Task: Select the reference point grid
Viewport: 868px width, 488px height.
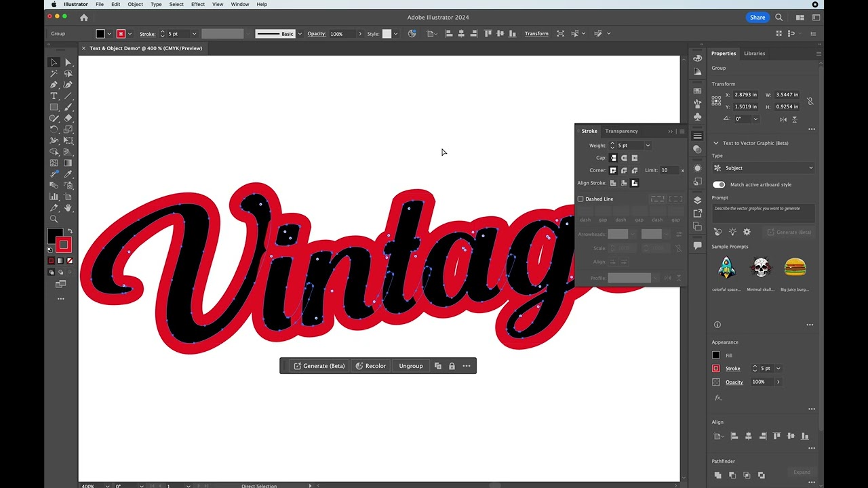Action: tap(716, 101)
